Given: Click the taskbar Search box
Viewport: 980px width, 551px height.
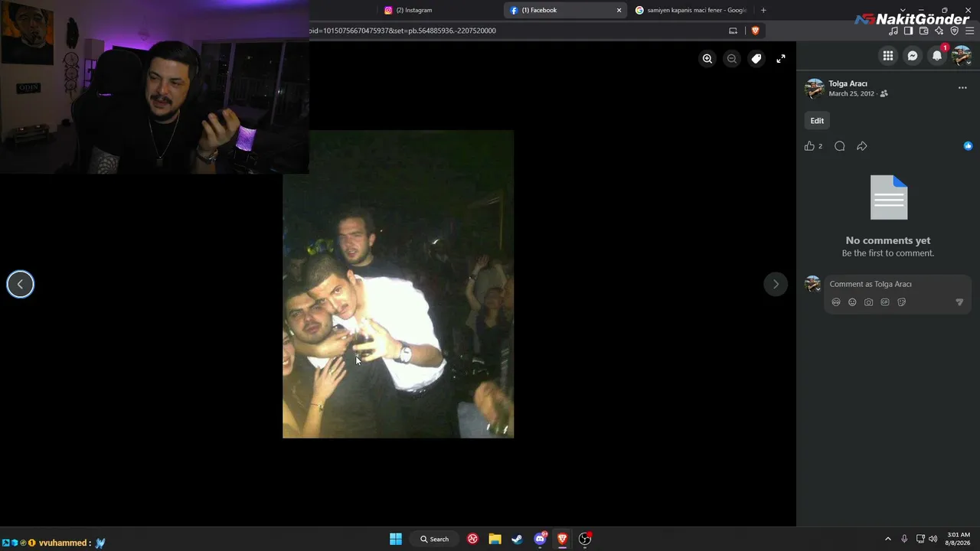Looking at the screenshot, I should [x=434, y=539].
